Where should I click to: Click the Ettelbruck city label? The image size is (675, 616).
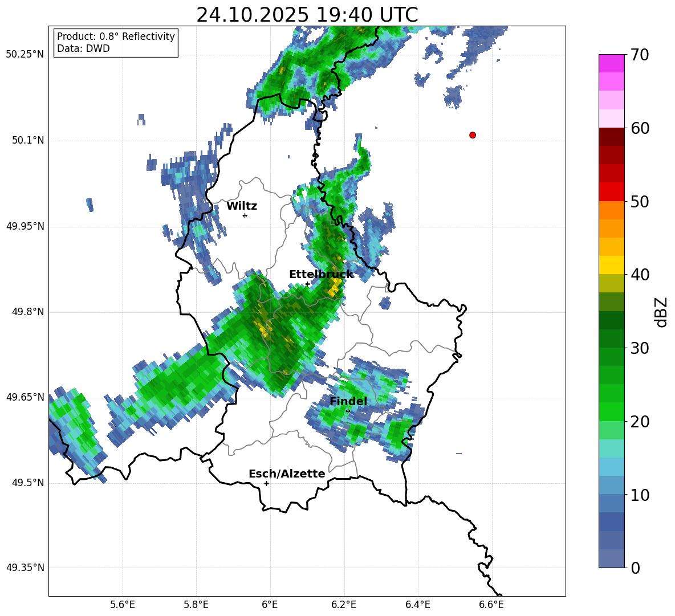[321, 275]
